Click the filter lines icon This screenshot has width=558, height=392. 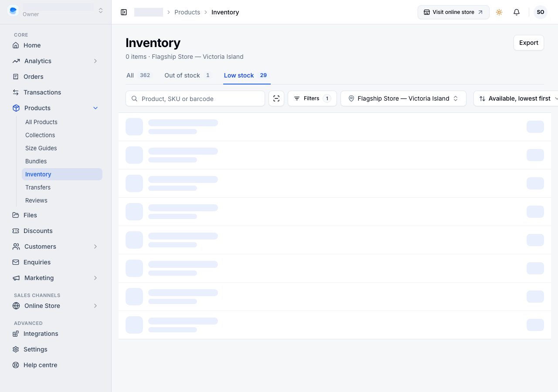297,98
